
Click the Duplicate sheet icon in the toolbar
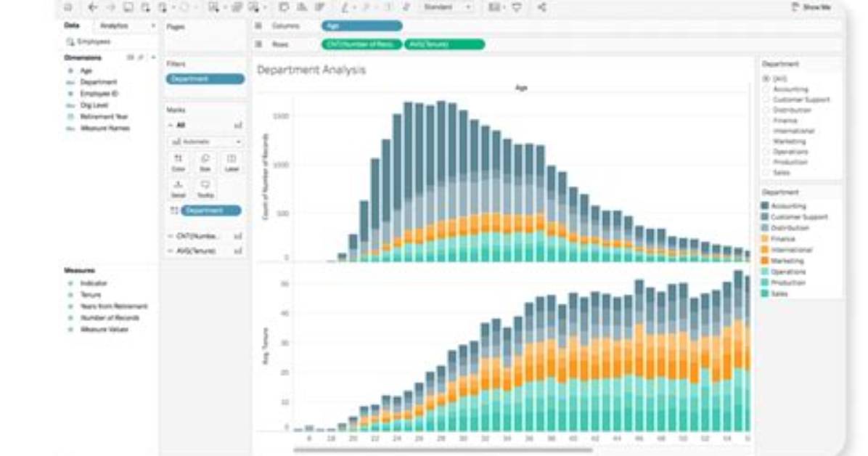(x=237, y=7)
